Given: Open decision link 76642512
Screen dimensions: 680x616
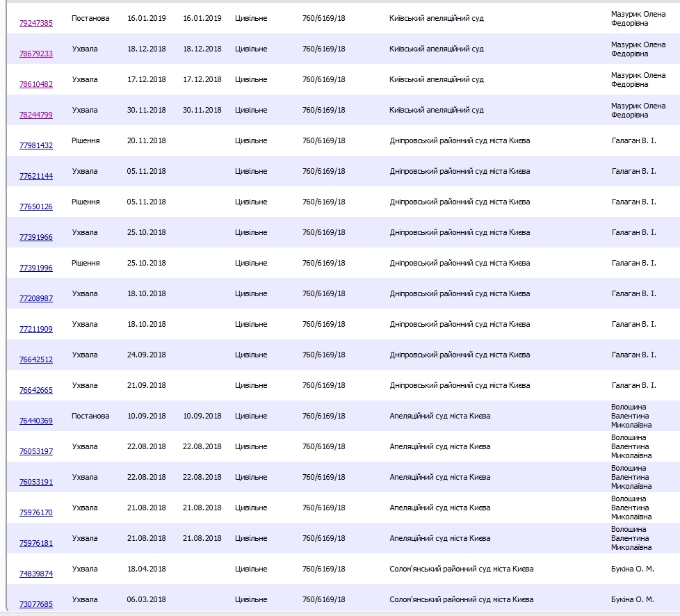Looking at the screenshot, I should tap(36, 359).
